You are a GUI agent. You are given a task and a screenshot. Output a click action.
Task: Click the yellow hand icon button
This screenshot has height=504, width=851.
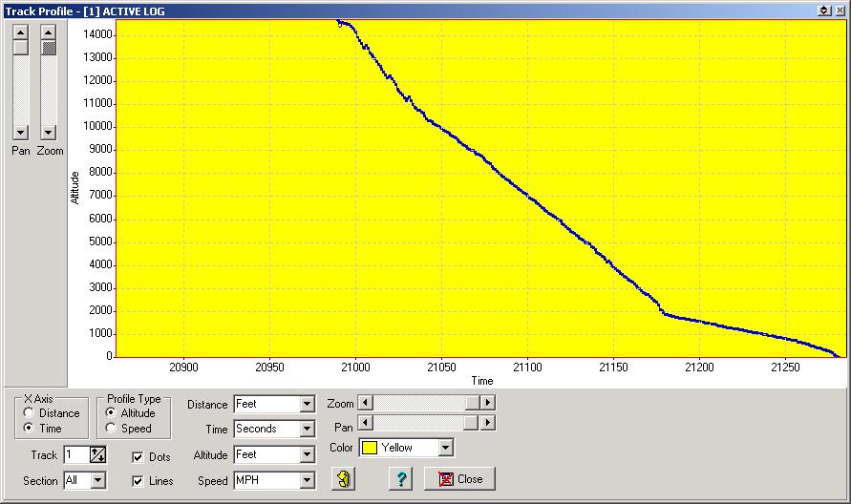[x=344, y=479]
